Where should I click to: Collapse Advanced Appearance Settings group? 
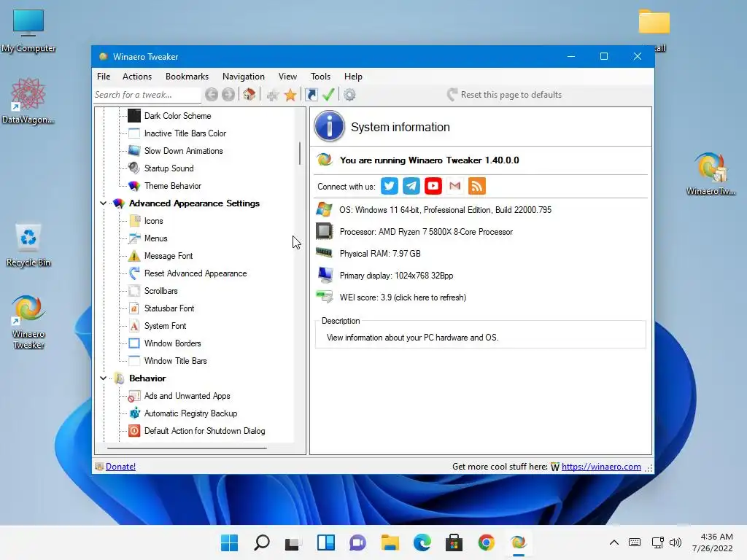pyautogui.click(x=103, y=203)
